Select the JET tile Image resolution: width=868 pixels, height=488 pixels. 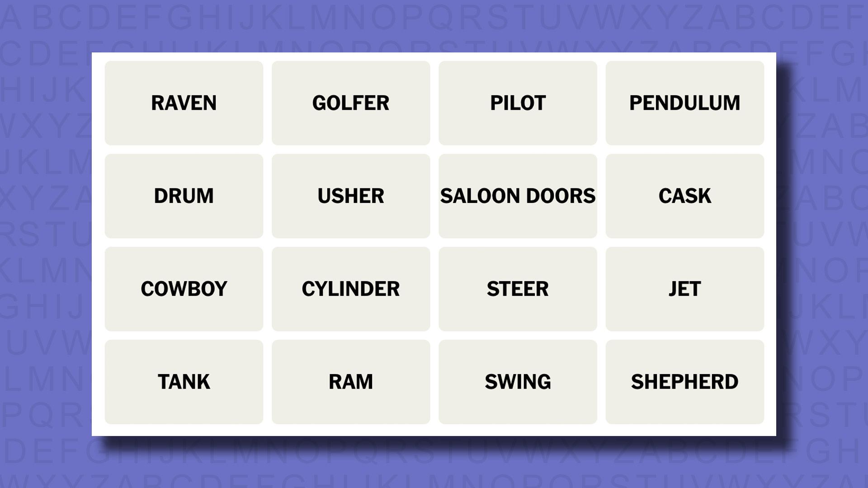tap(684, 288)
